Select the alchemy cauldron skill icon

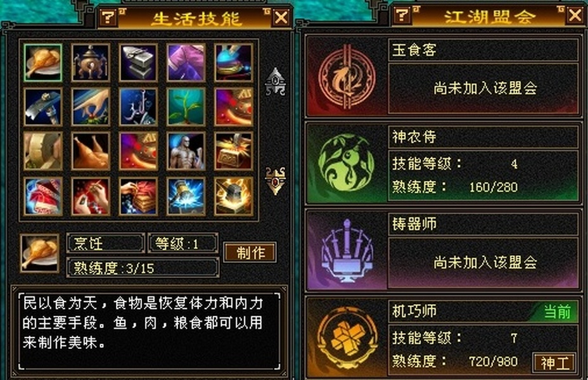point(91,63)
